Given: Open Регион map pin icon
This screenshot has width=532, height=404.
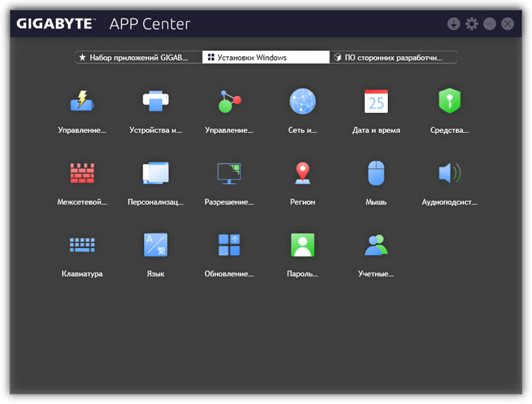Looking at the screenshot, I should [x=302, y=173].
